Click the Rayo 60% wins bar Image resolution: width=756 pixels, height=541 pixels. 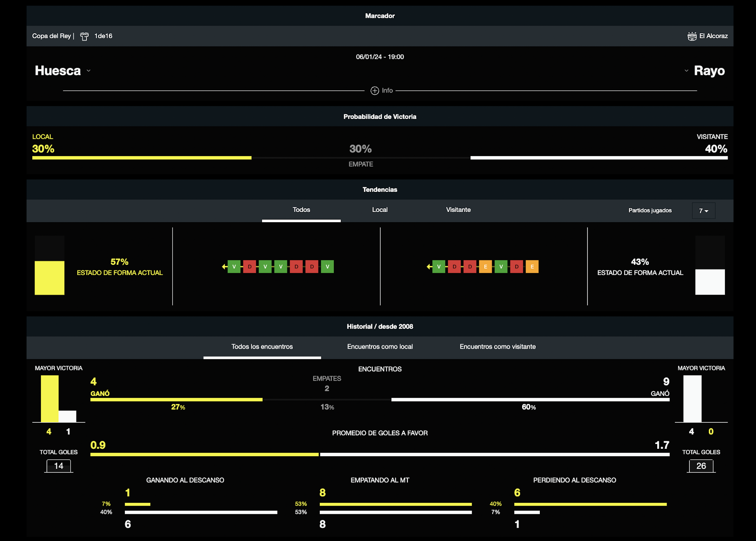[530, 400]
